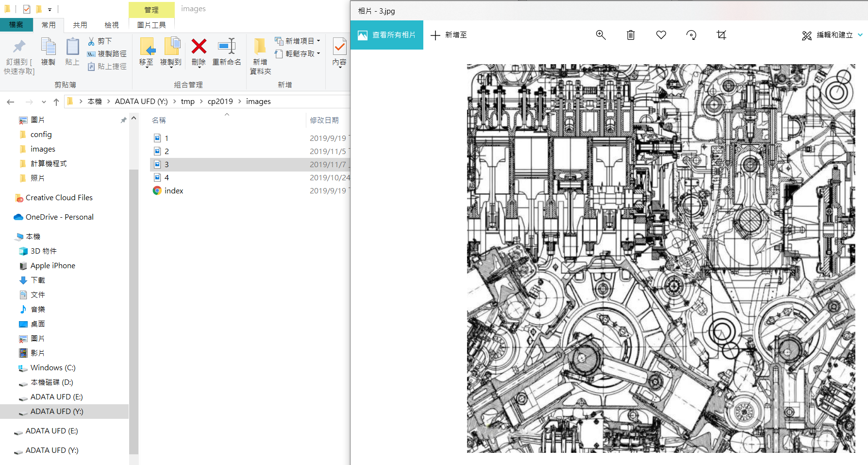This screenshot has height=465, width=868.
Task: Click the zoom magnifier icon in Photos
Action: click(601, 35)
